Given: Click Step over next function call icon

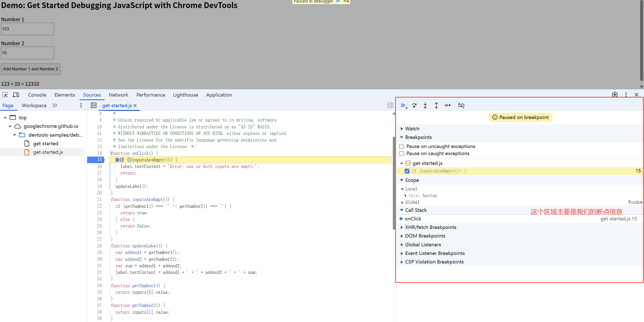Looking at the screenshot, I should pos(414,105).
